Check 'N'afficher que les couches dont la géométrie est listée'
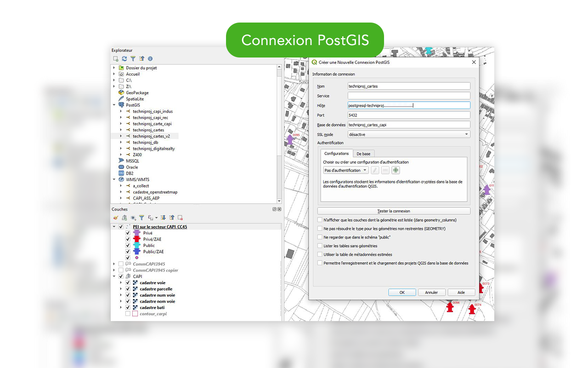 (x=320, y=220)
